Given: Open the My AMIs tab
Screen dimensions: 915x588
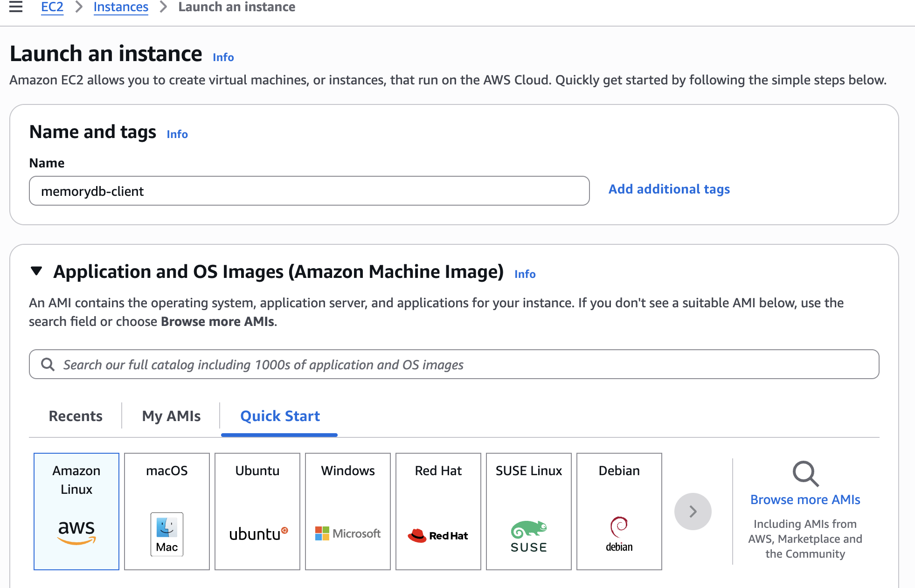Looking at the screenshot, I should point(171,416).
